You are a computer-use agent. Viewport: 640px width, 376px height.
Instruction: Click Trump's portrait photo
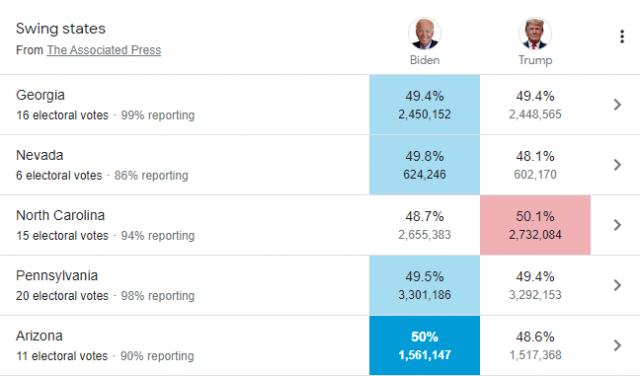coord(535,33)
